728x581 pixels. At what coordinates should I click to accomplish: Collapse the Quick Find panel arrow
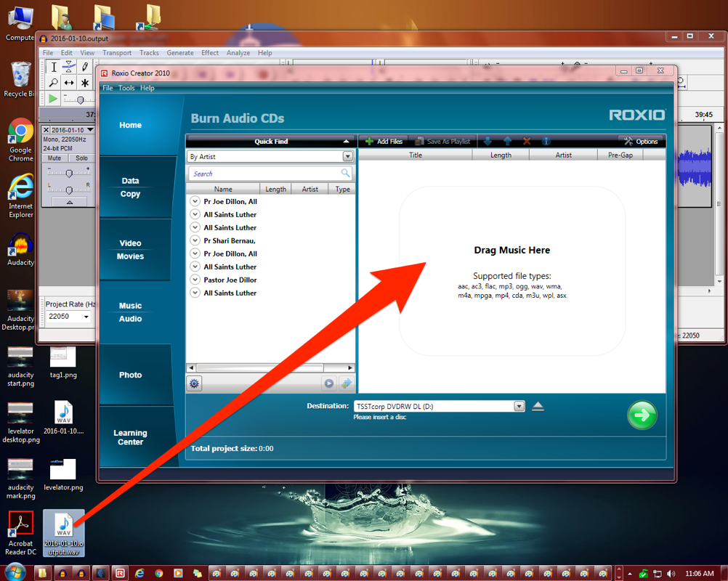347,141
